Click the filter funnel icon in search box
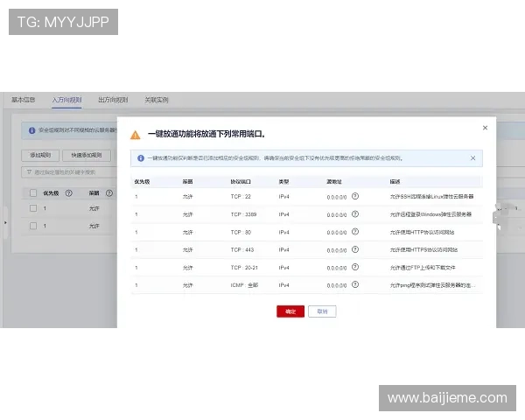Screen dimensions: 525x420 pos(29,172)
